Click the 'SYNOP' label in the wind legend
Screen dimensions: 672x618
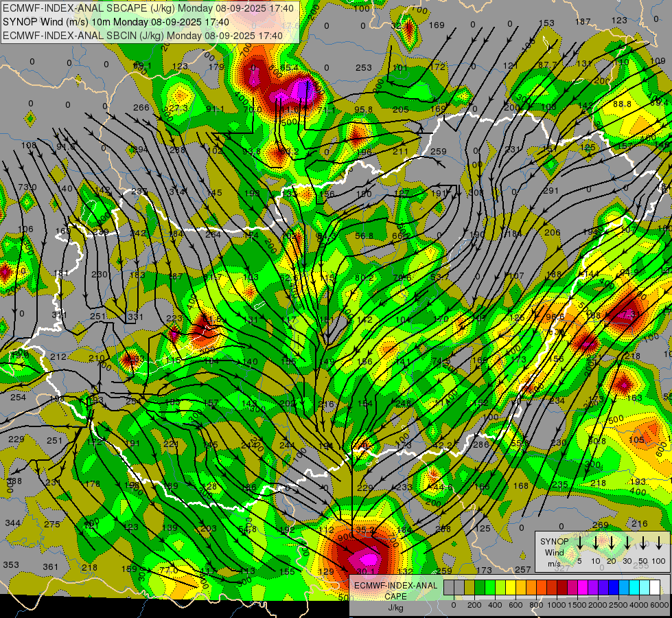tap(554, 541)
